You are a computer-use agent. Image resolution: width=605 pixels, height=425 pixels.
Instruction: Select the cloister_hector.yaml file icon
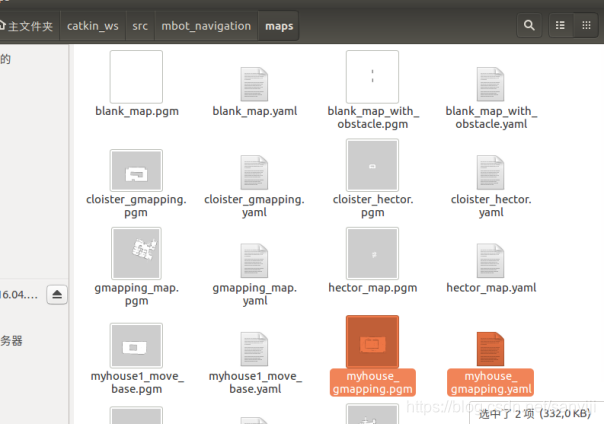click(490, 172)
